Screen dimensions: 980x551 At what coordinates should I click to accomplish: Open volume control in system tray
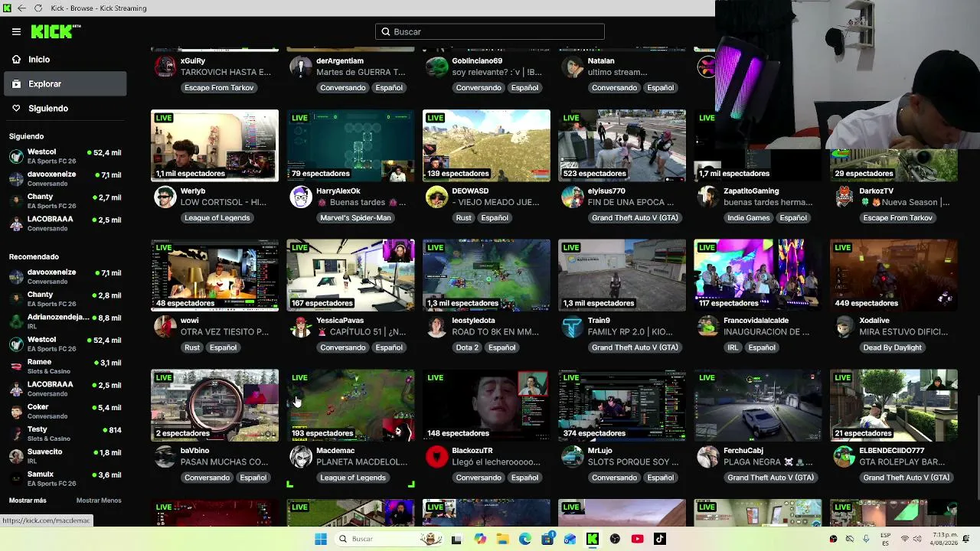(x=917, y=540)
